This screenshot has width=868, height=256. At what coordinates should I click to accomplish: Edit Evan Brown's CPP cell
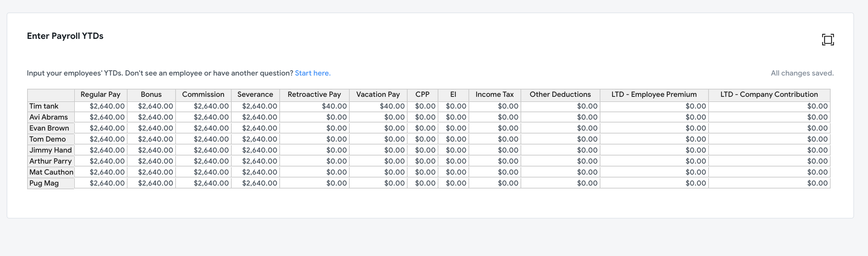423,128
